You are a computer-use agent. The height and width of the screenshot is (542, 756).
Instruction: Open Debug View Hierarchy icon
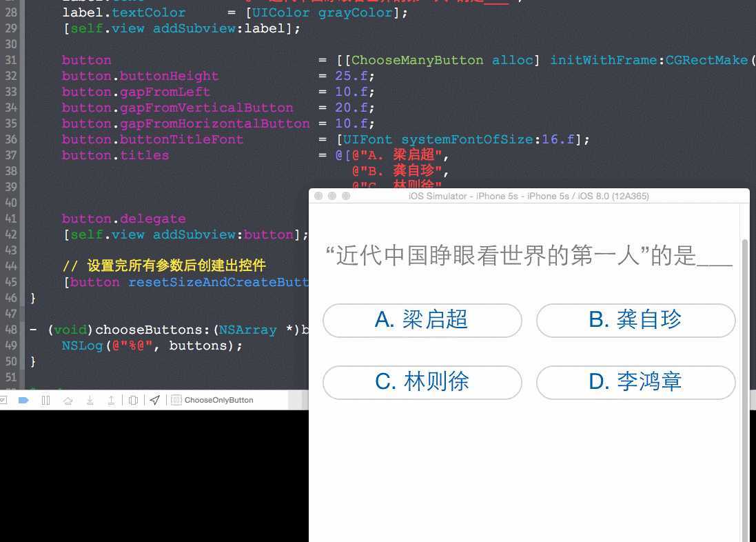(x=134, y=400)
